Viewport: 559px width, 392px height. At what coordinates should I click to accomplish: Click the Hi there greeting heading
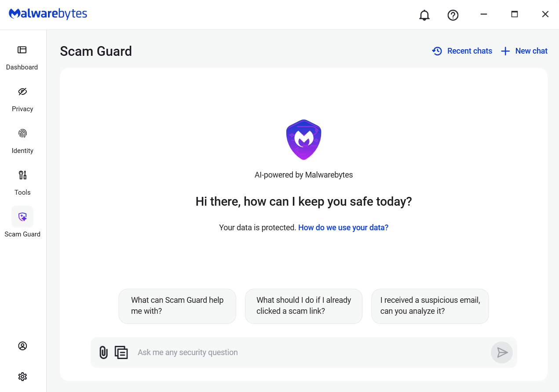pos(303,202)
